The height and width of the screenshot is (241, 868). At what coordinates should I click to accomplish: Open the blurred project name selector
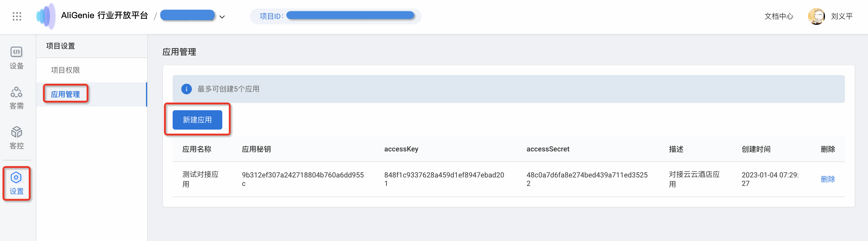187,15
